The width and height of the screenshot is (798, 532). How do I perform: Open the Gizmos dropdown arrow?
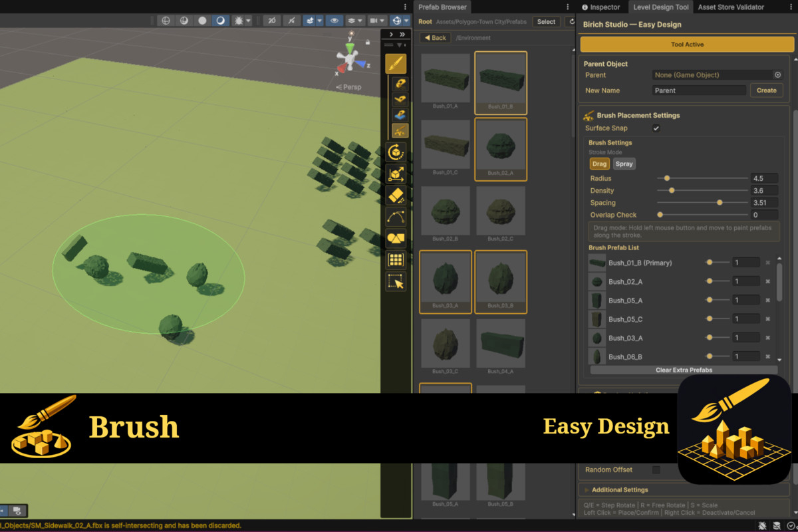click(x=407, y=21)
